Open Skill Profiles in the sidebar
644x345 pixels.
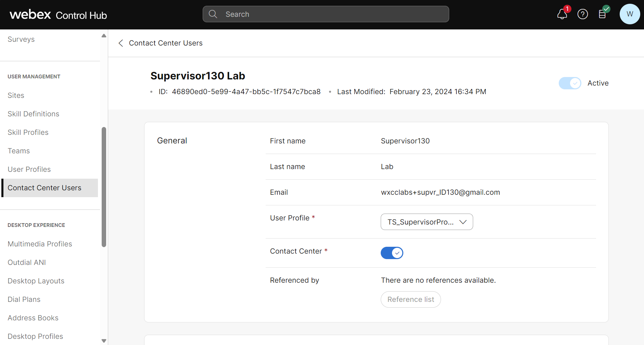coord(28,132)
